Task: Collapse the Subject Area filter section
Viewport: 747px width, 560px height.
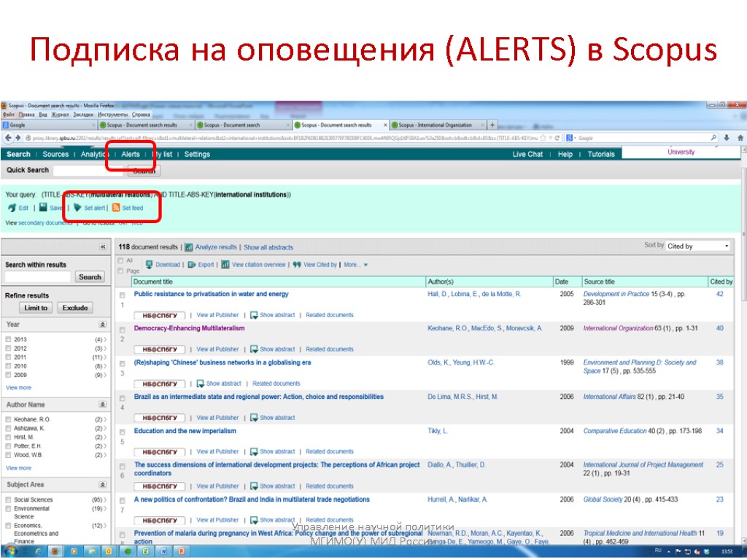Action: tap(102, 484)
